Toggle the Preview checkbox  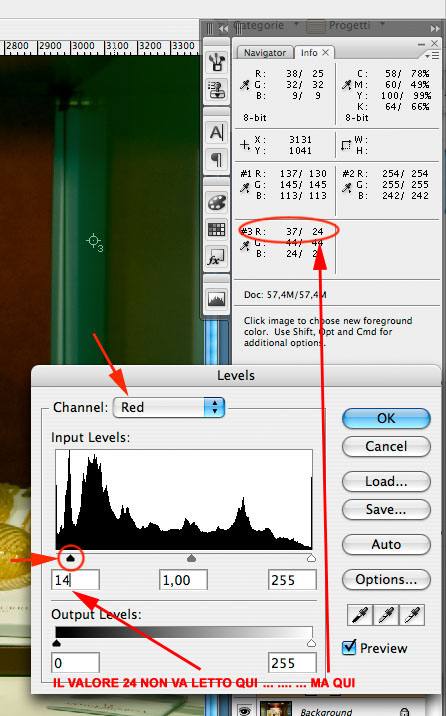(349, 647)
